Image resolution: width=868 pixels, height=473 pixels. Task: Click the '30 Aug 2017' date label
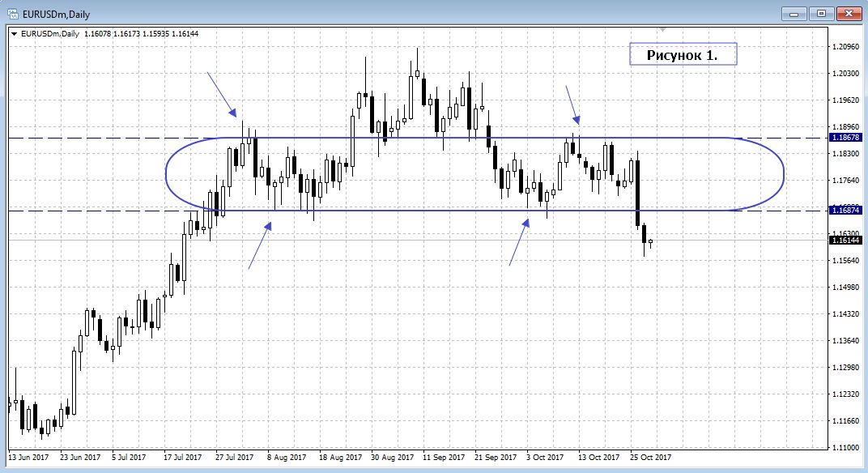(x=393, y=458)
